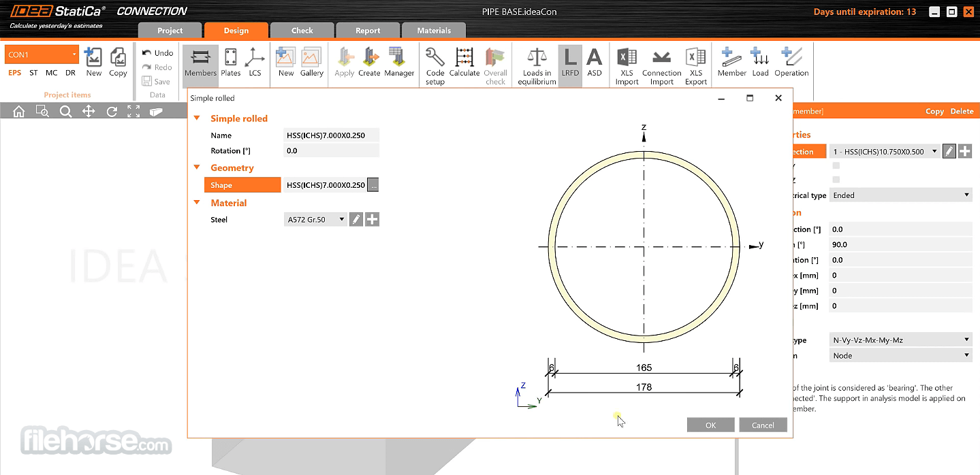Click the home view icon

pyautogui.click(x=19, y=112)
